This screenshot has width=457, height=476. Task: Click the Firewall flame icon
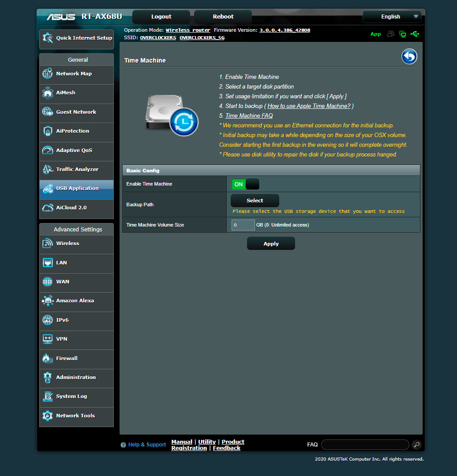(x=47, y=358)
